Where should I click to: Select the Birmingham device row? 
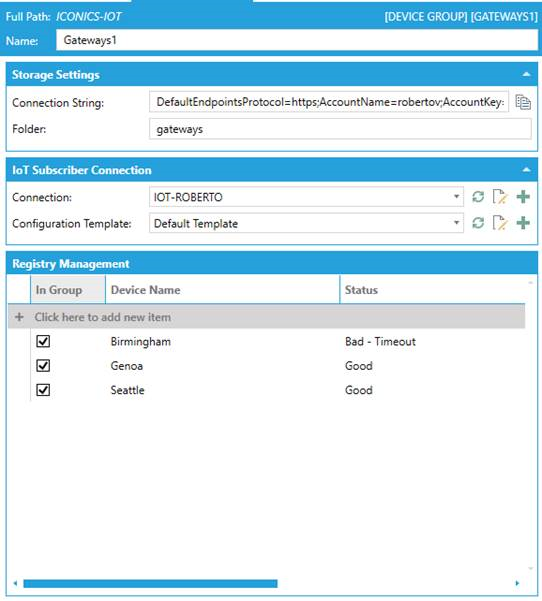(x=266, y=341)
